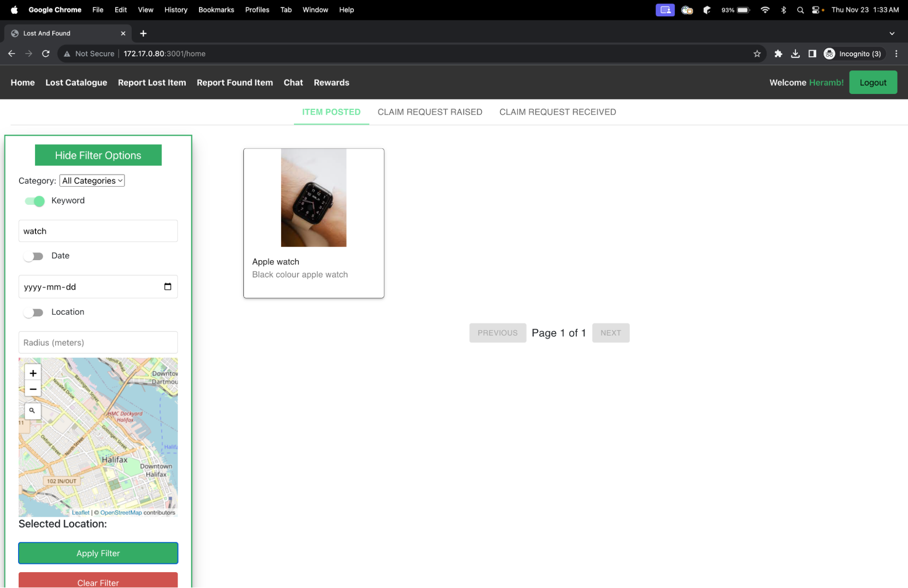This screenshot has height=588, width=908.
Task: Click the Apply Filter button
Action: [x=98, y=553]
